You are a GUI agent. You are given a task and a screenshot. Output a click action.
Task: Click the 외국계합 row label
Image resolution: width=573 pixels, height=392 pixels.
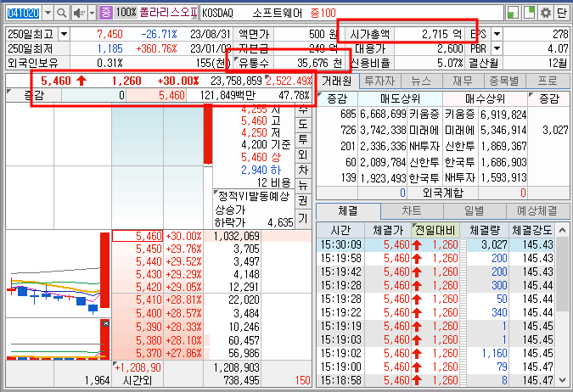pyautogui.click(x=442, y=193)
